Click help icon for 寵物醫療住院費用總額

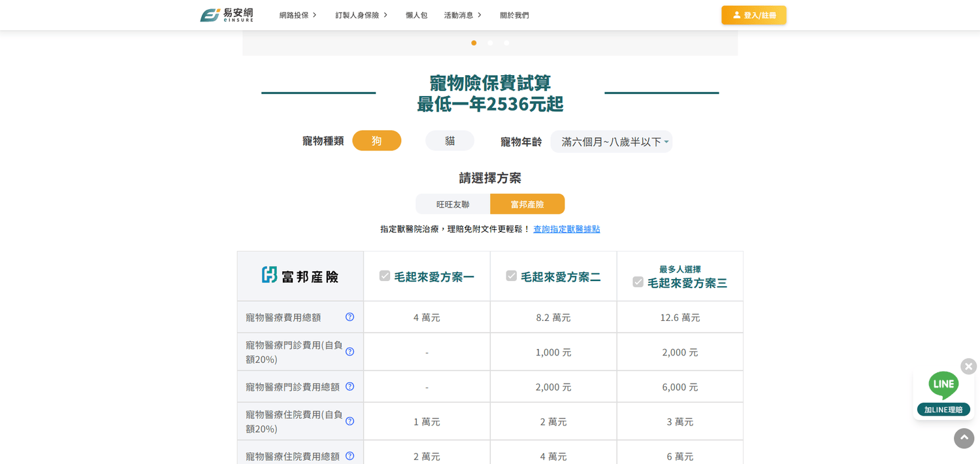coord(350,456)
